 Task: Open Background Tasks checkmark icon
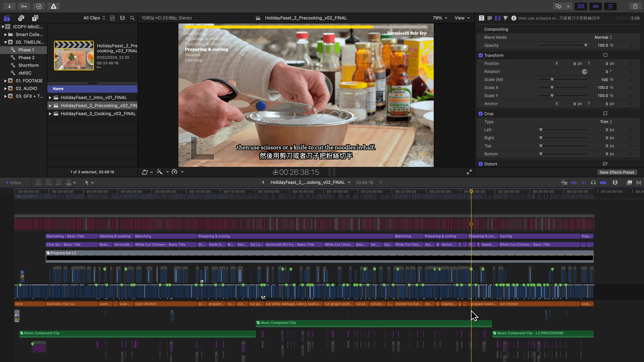39,6
